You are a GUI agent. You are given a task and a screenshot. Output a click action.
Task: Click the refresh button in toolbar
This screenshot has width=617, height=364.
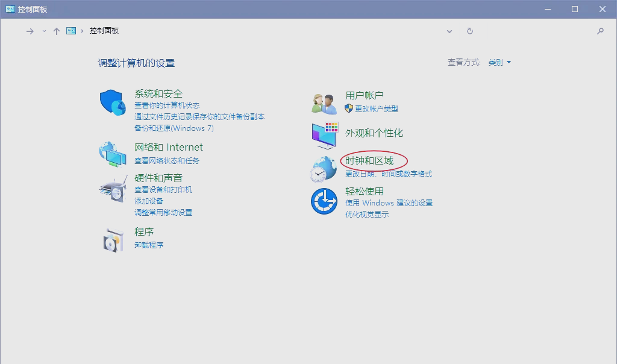click(470, 31)
